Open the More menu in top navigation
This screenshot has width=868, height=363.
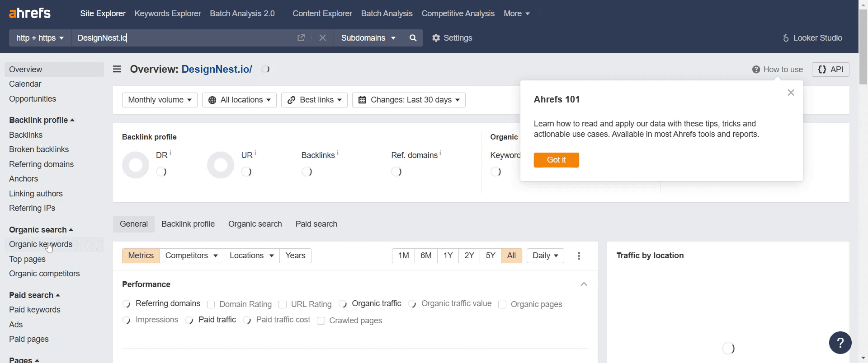tap(517, 14)
